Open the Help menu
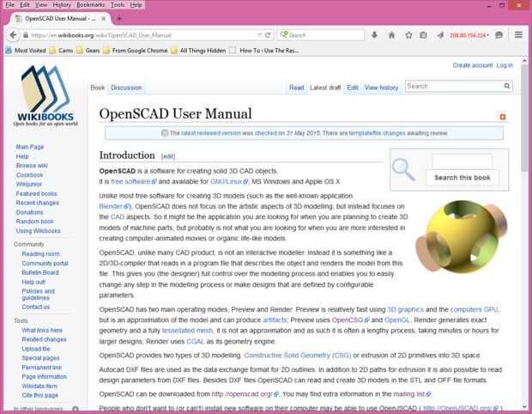This screenshot has width=532, height=414. coord(136,5)
